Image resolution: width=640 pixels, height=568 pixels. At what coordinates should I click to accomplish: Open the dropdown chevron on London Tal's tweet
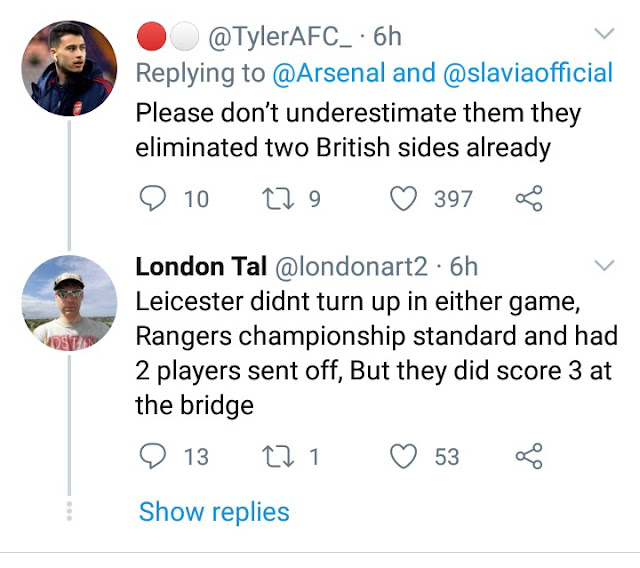click(604, 265)
